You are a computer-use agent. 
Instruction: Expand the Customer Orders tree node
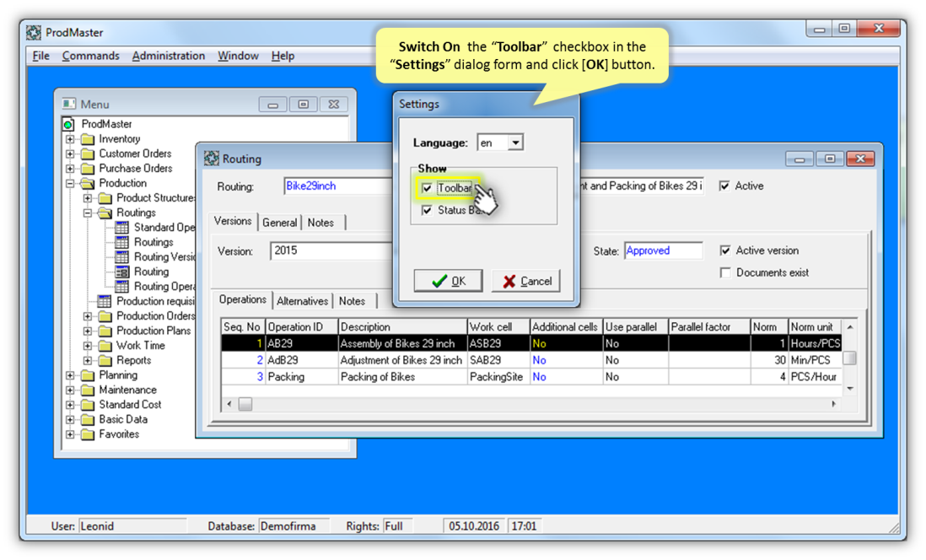pos(70,154)
